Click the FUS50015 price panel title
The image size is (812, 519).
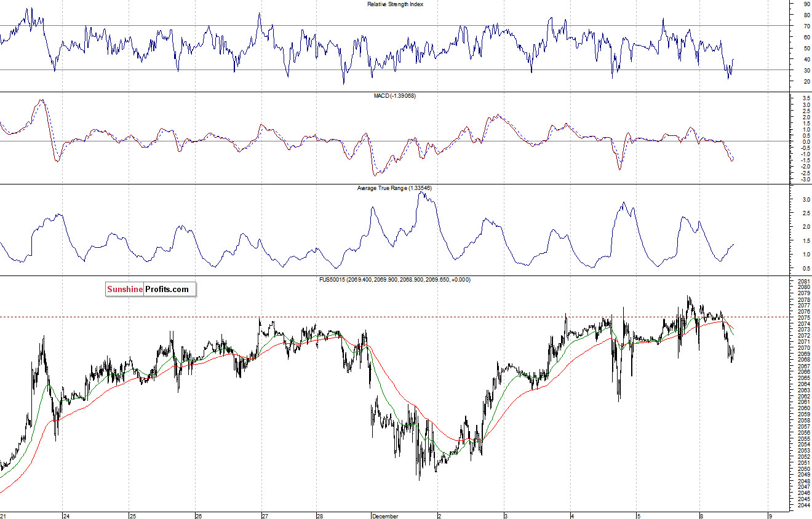(x=396, y=279)
